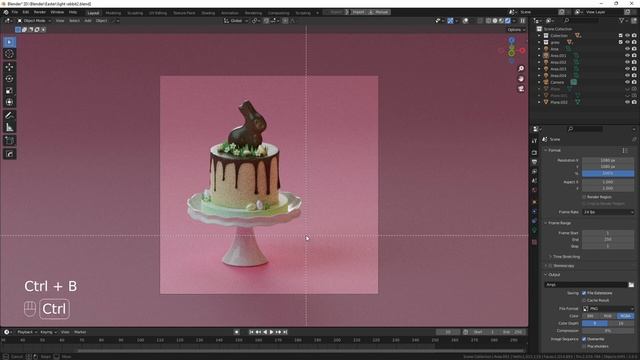Select the Transform tool

9,102
